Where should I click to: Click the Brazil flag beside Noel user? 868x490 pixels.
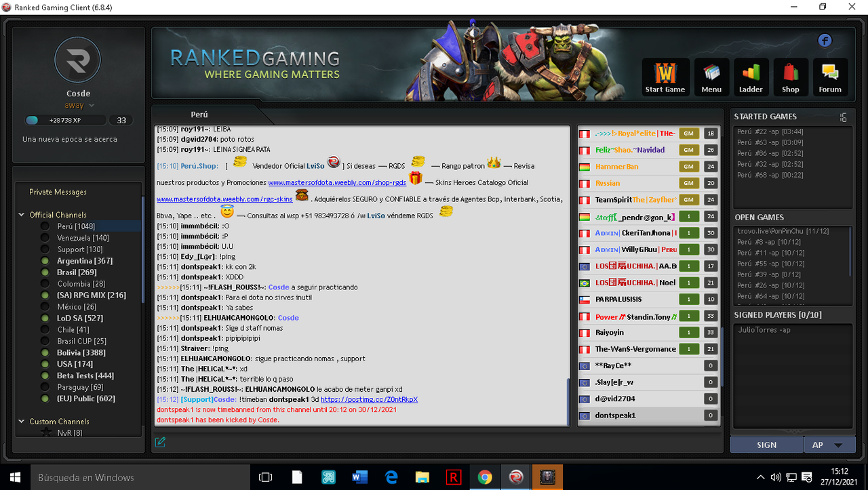584,283
